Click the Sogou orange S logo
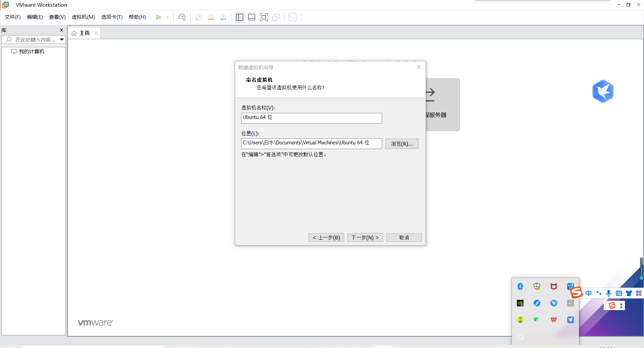The width and height of the screenshot is (644, 348). (x=577, y=292)
